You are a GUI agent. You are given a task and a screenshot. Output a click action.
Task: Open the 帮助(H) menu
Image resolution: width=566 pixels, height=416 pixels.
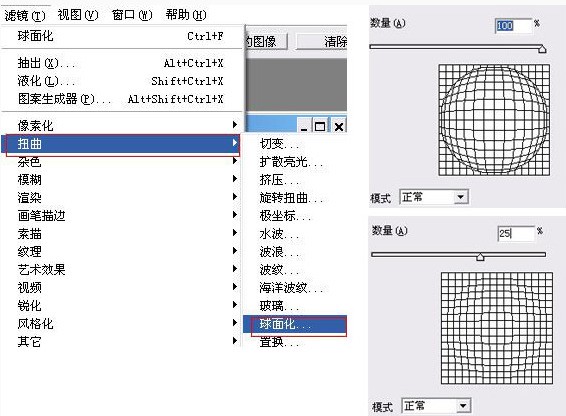tap(186, 15)
